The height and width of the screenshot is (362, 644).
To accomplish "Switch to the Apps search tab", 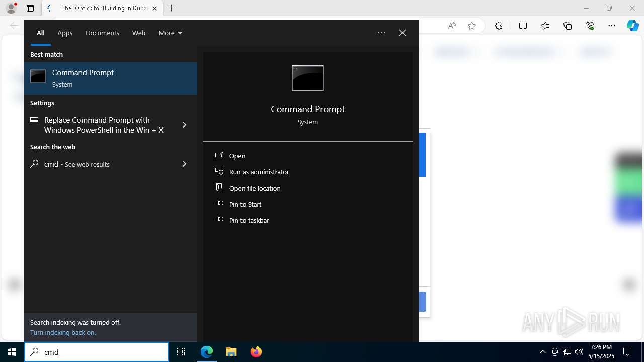I will [65, 33].
